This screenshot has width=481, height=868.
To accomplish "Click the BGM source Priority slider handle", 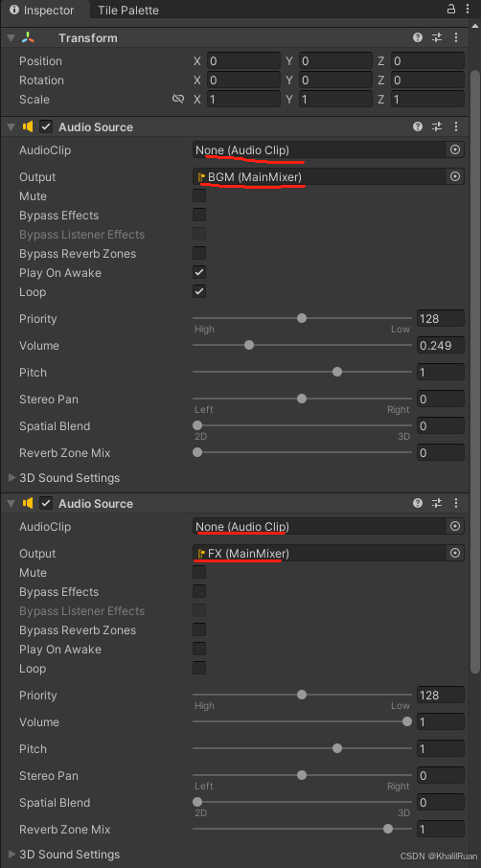I will 302,318.
